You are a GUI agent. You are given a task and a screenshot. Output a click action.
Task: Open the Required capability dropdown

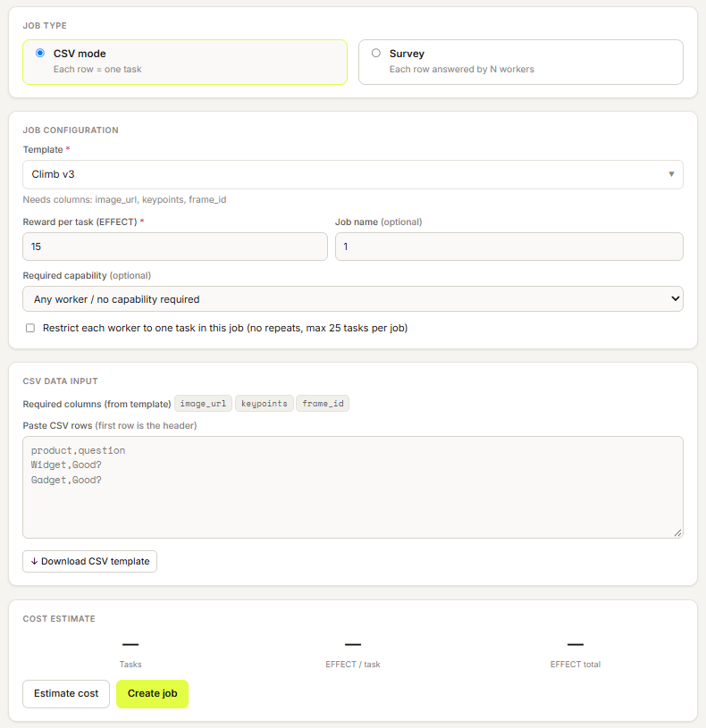point(353,299)
